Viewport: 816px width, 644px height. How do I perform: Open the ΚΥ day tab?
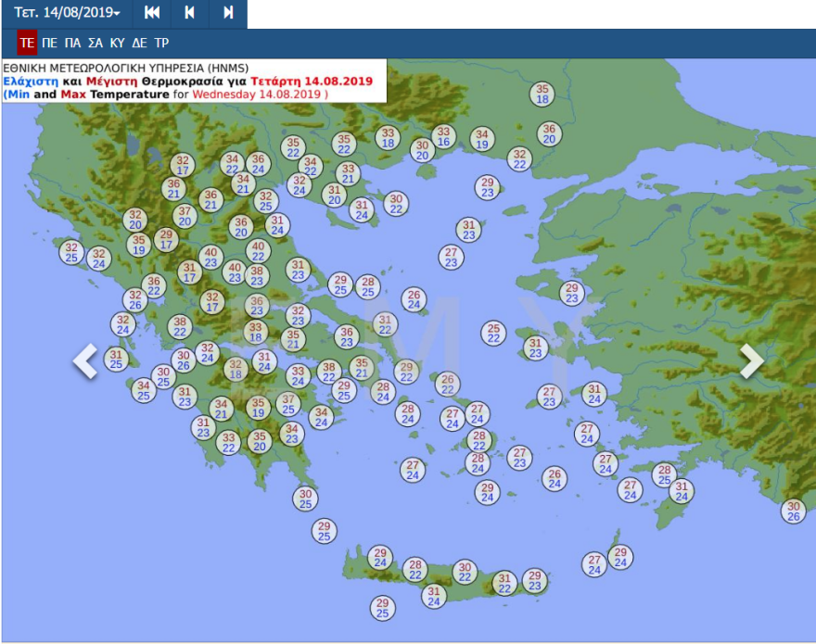click(117, 43)
